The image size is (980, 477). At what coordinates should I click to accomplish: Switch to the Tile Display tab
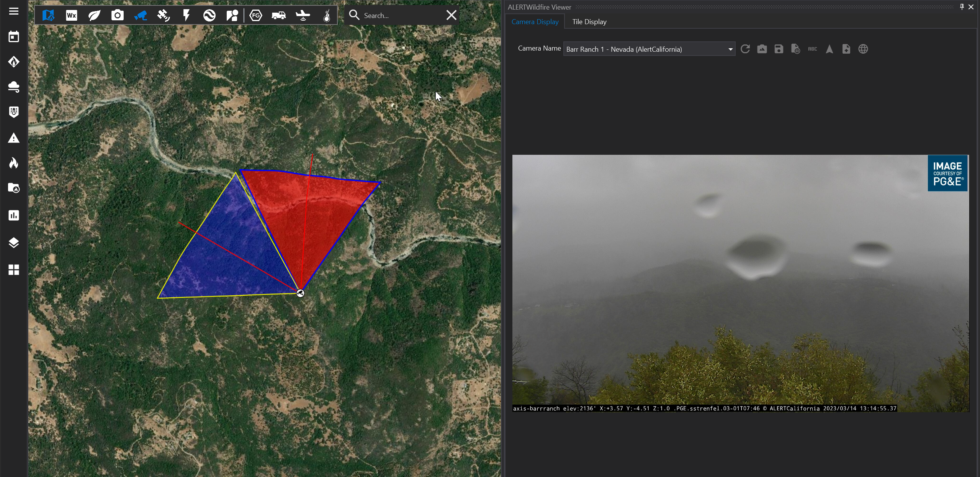coord(589,22)
